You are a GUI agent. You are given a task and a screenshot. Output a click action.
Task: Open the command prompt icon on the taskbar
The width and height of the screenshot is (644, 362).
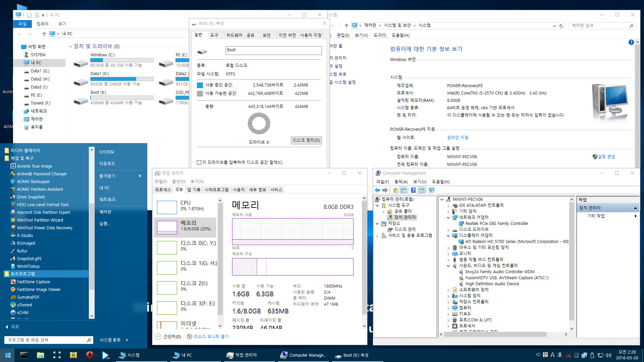pyautogui.click(x=24, y=355)
